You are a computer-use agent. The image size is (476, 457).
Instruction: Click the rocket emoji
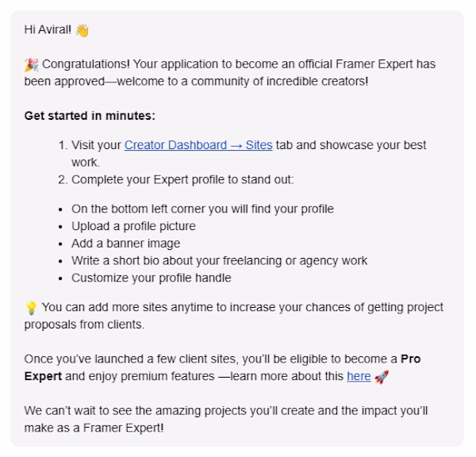pos(382,376)
